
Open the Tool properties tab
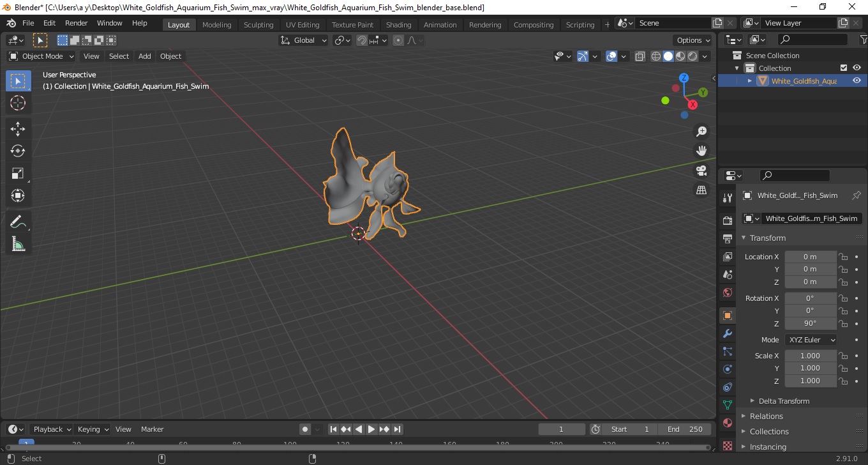coord(728,198)
